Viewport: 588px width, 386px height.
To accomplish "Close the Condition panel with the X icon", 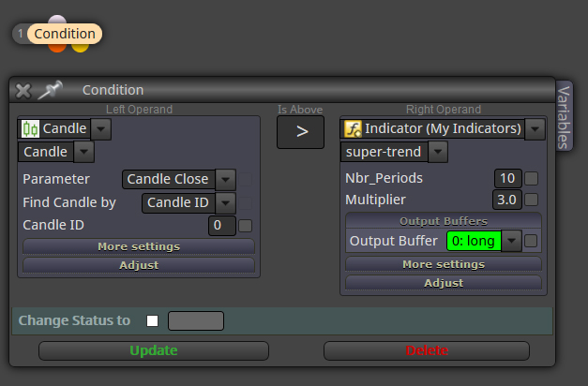I will (x=23, y=91).
